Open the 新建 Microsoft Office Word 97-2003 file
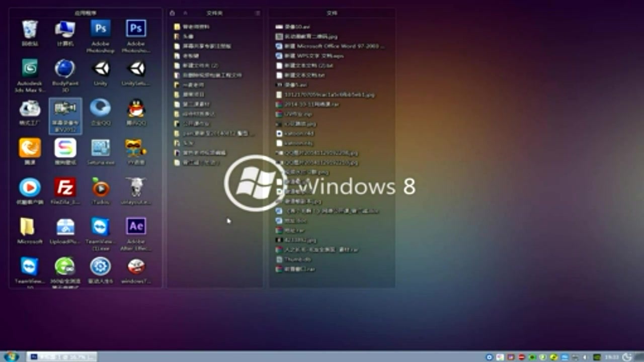Viewport: 644px width, 362px height. pyautogui.click(x=330, y=46)
